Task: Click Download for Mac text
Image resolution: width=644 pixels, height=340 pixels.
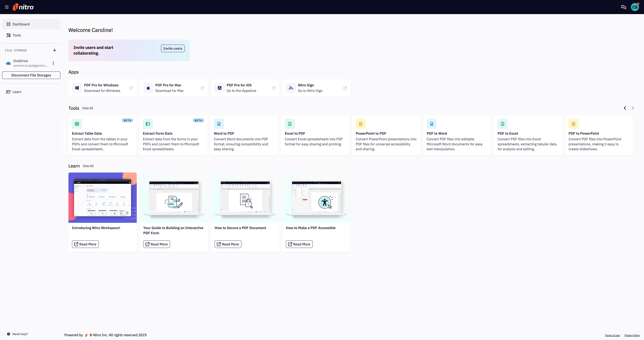Action: (170, 91)
